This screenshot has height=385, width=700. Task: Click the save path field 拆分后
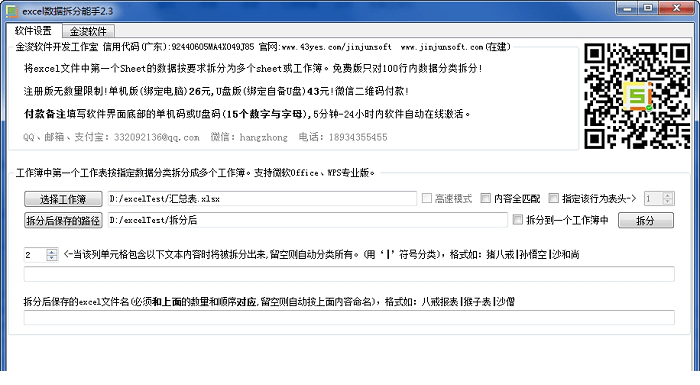tap(308, 220)
